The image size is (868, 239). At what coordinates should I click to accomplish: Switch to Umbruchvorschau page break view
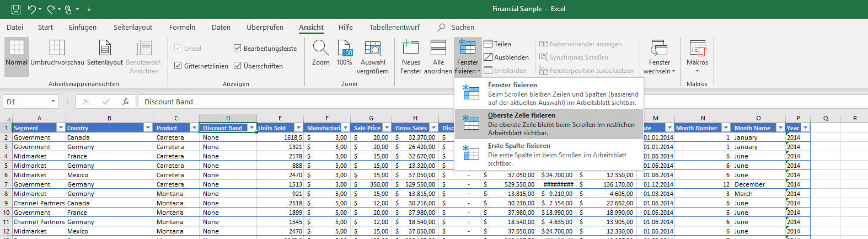coord(57,53)
